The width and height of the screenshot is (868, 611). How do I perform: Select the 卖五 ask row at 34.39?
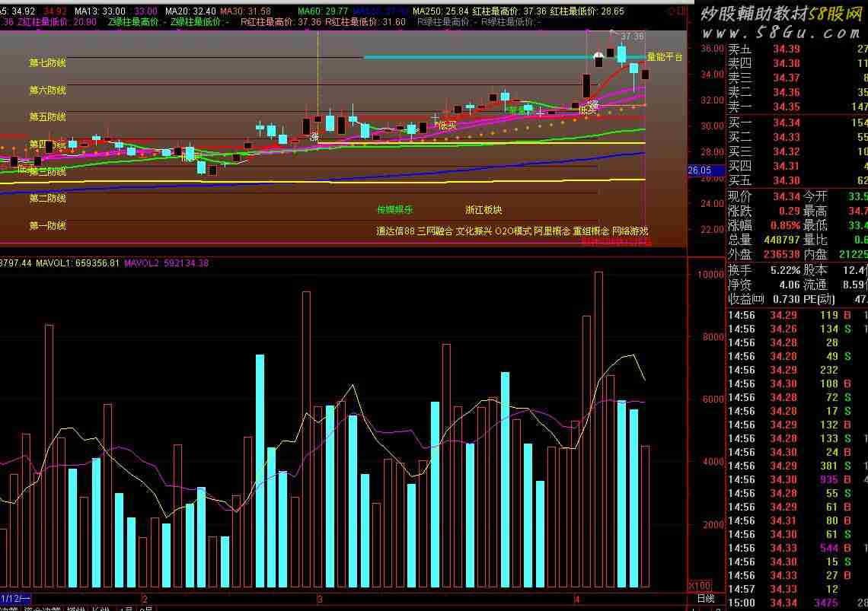pos(797,49)
